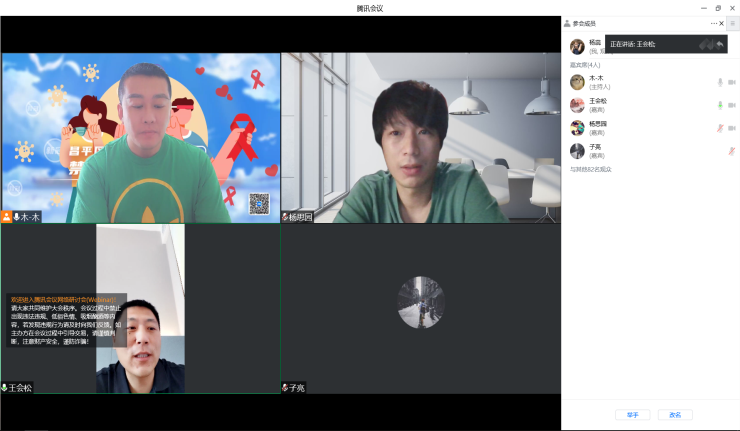Toggle the sidebar panel list icon

[732, 23]
